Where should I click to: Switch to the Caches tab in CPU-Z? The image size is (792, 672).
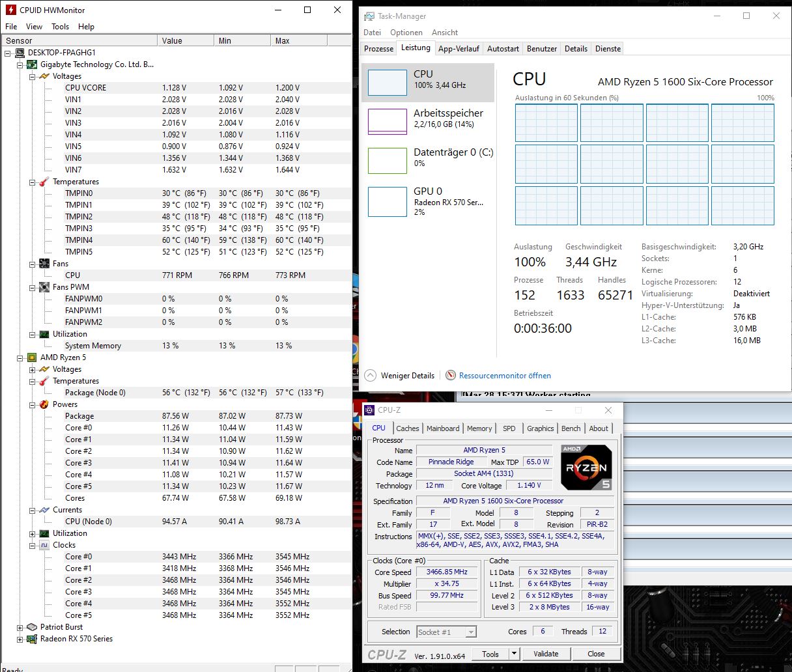point(408,428)
